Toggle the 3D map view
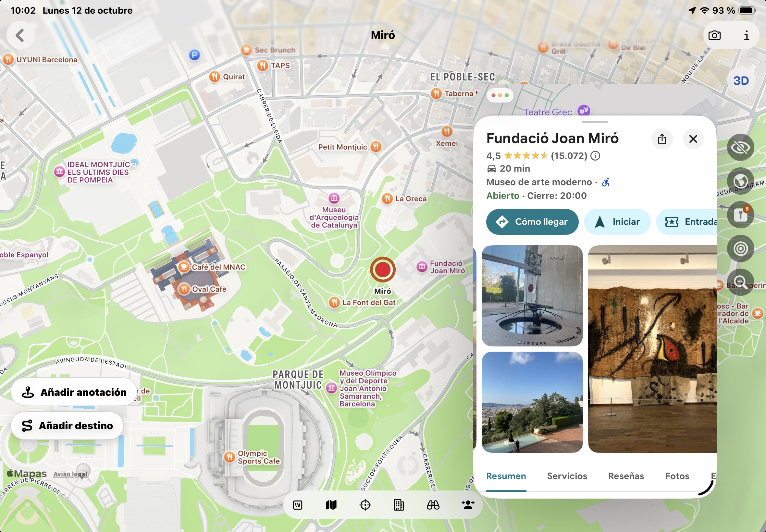Viewport: 766px width, 532px height. tap(741, 81)
